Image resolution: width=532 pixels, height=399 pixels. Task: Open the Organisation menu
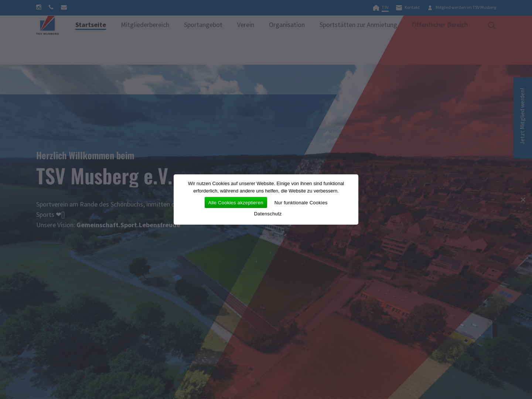coord(287,25)
